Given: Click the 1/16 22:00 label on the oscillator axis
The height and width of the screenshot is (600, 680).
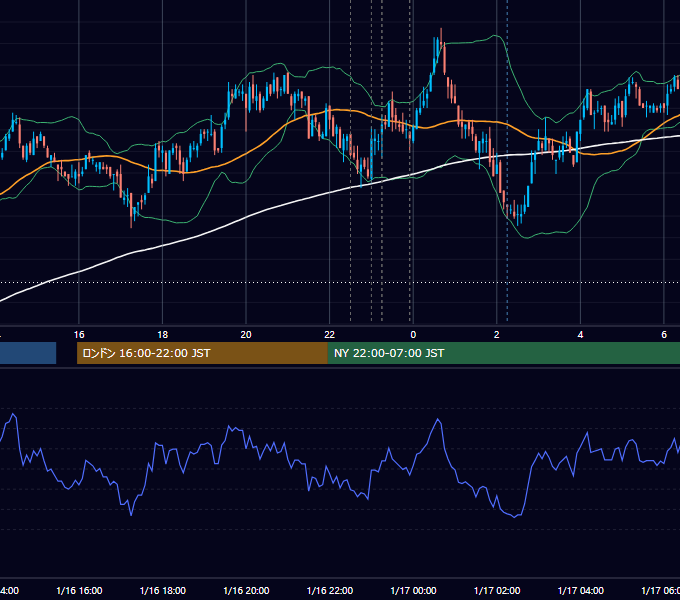Looking at the screenshot, I should [330, 590].
